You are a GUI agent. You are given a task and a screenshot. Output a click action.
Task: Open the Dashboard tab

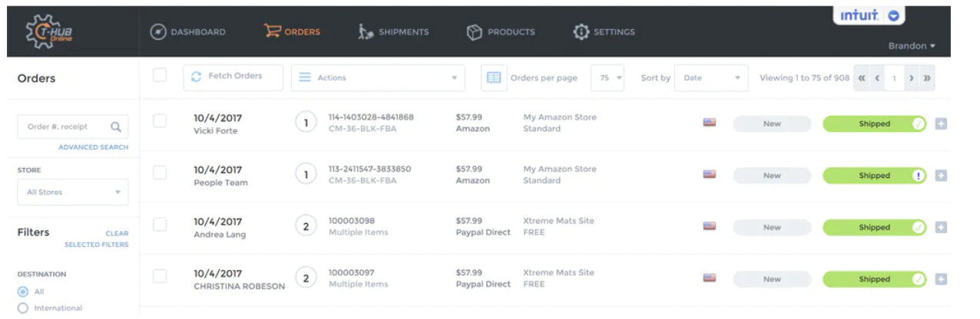187,32
